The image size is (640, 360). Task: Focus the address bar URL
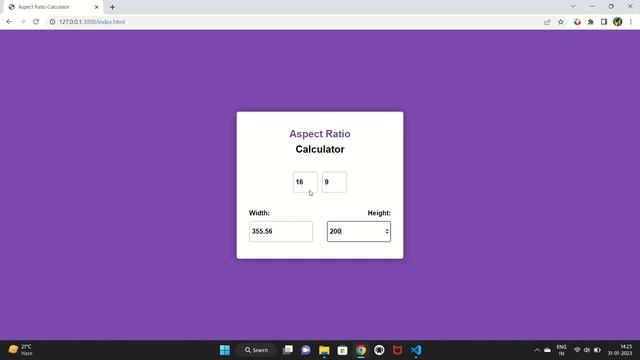92,22
